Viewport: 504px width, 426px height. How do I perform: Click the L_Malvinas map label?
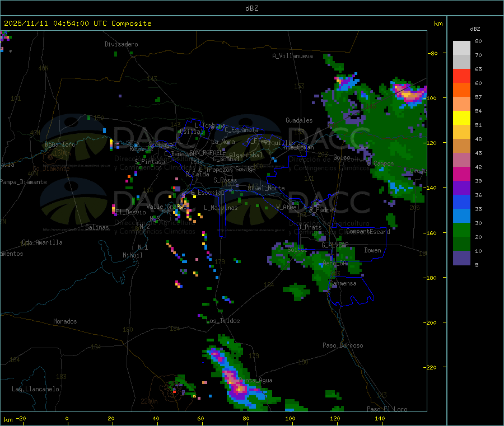(x=221, y=208)
